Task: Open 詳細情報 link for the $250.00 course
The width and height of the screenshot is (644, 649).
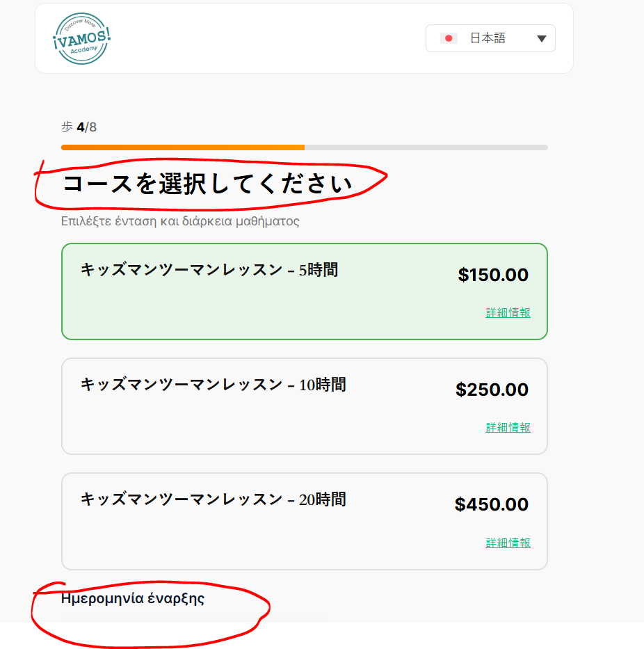Action: [508, 428]
